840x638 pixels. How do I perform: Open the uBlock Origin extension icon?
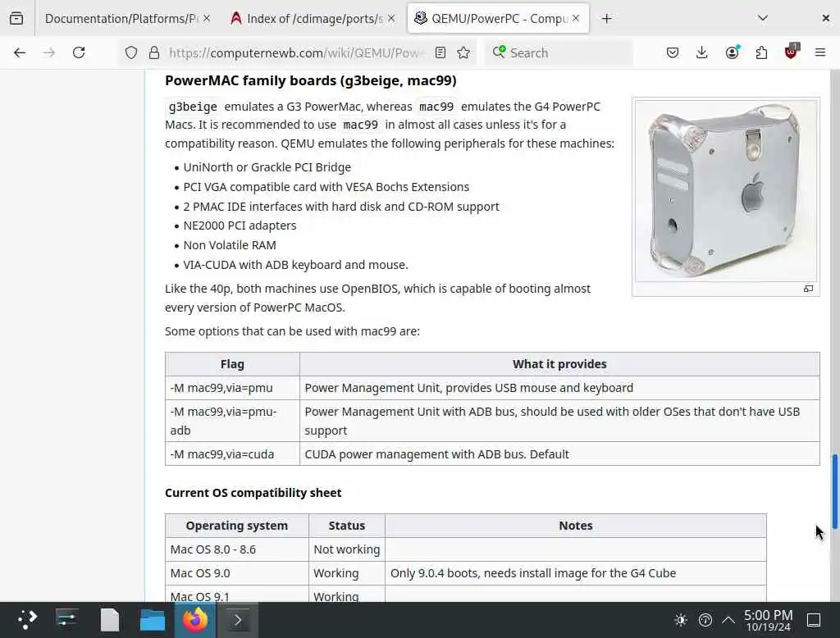pyautogui.click(x=792, y=52)
